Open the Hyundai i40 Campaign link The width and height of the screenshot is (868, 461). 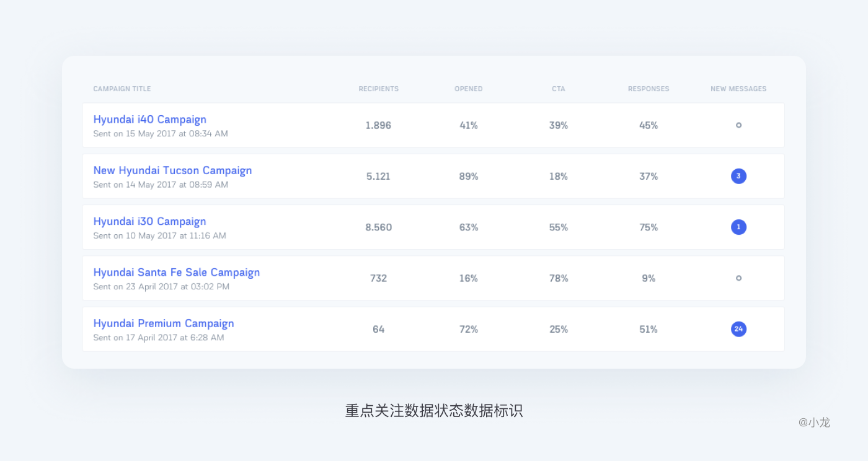149,120
